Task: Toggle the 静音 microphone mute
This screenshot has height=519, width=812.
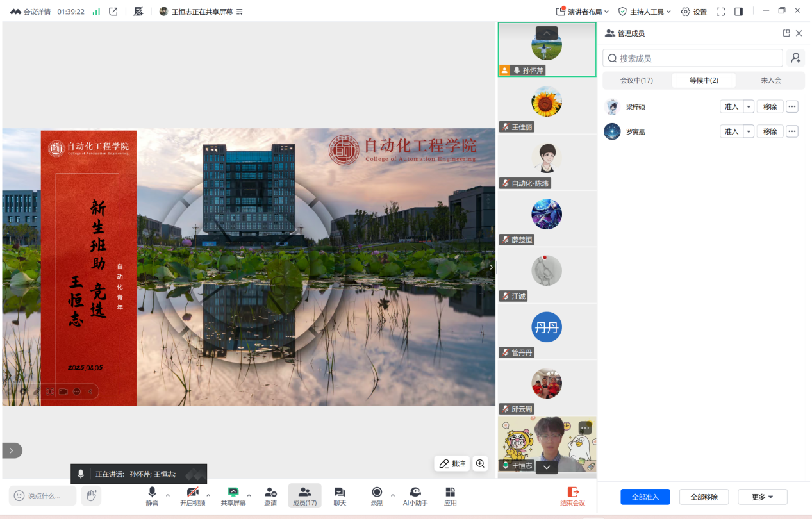Action: [152, 493]
